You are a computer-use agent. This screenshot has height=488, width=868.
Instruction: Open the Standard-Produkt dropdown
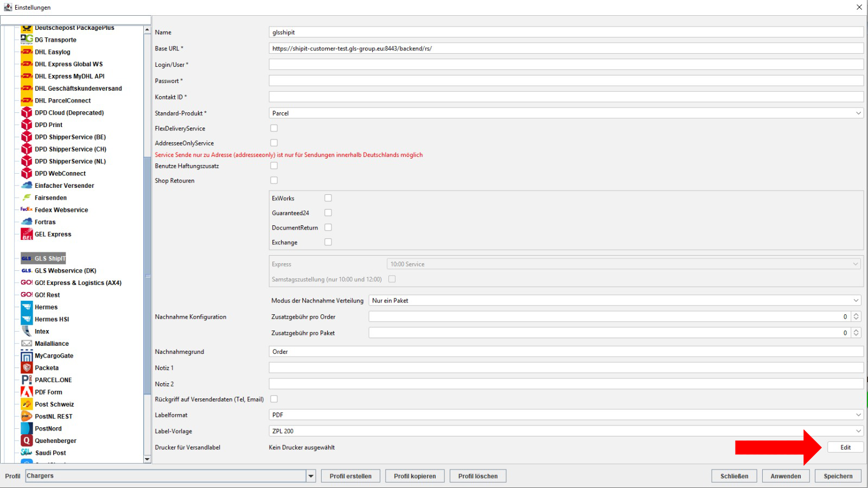(x=566, y=113)
